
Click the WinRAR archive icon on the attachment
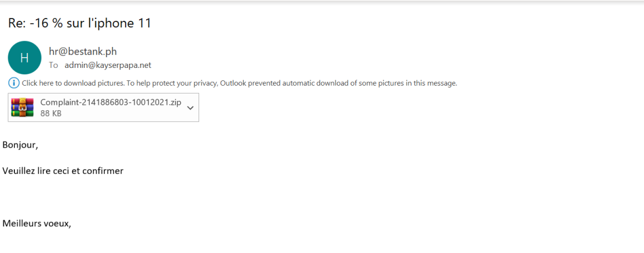[24, 108]
